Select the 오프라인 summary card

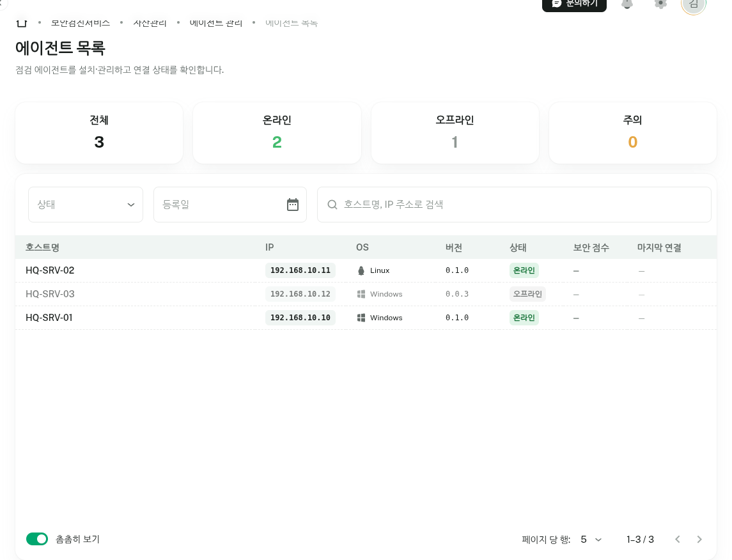455,133
